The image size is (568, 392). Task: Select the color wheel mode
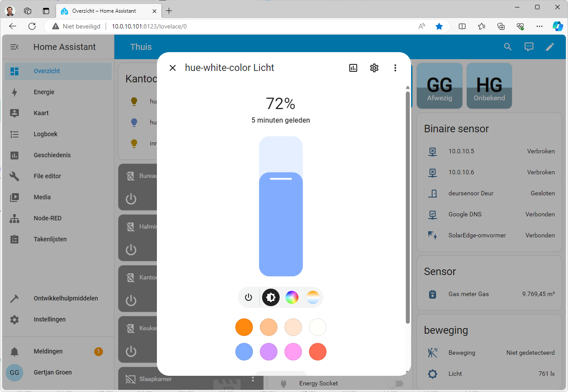click(292, 297)
